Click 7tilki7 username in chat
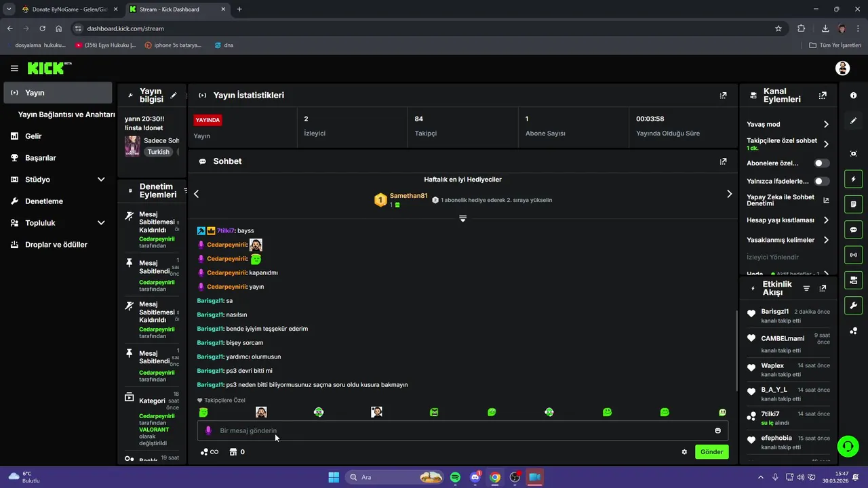The image size is (868, 488). (226, 231)
